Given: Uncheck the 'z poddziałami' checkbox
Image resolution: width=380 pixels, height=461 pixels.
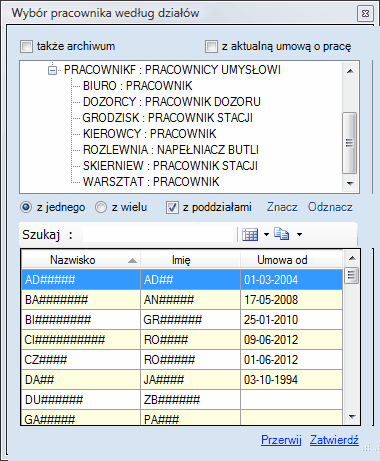Looking at the screenshot, I should pyautogui.click(x=172, y=207).
